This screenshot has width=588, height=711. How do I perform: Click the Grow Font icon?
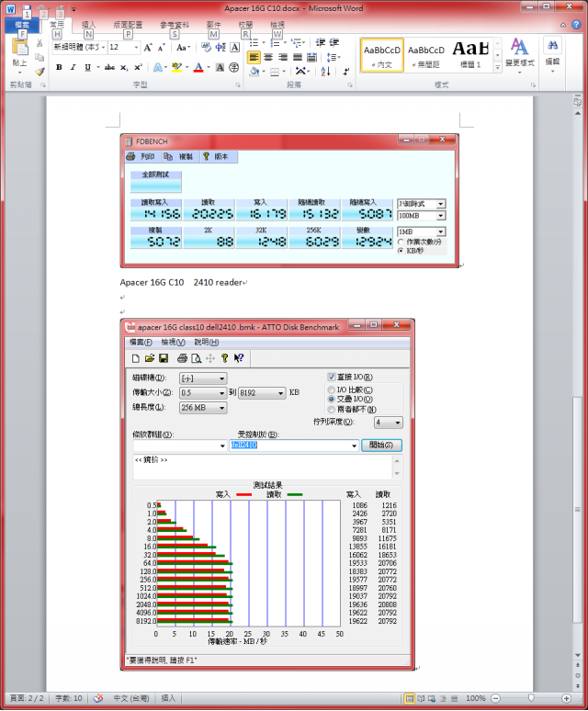tap(148, 47)
